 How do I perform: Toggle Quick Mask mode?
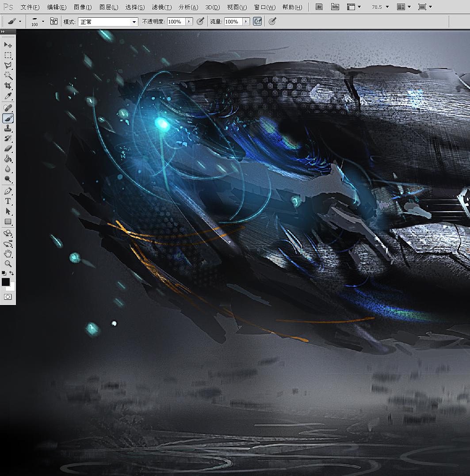(x=8, y=297)
